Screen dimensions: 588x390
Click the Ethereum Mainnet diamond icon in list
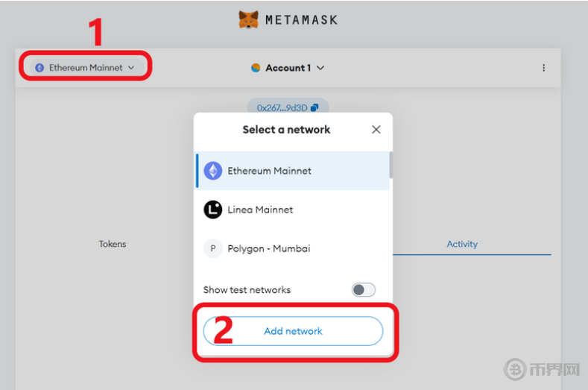click(213, 171)
